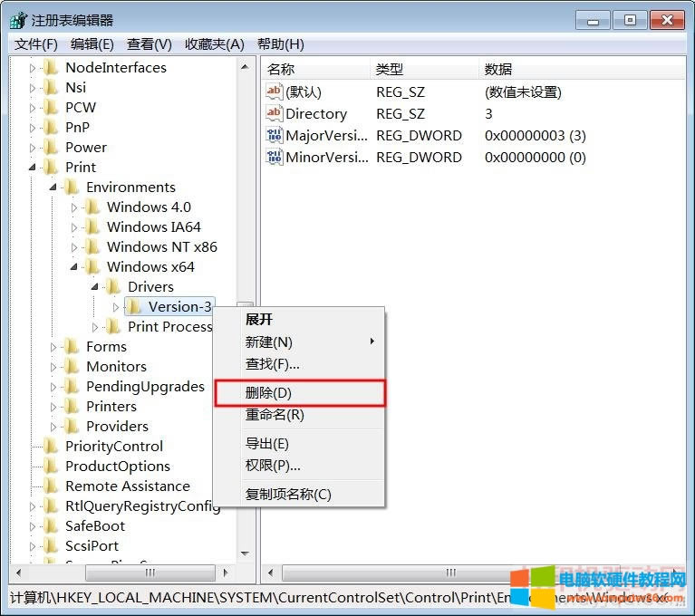The height and width of the screenshot is (616, 695).
Task: Select the Printers folder icon
Action: (x=72, y=406)
